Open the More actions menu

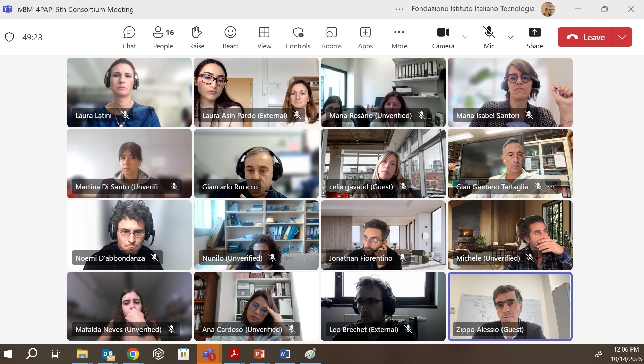(x=399, y=37)
